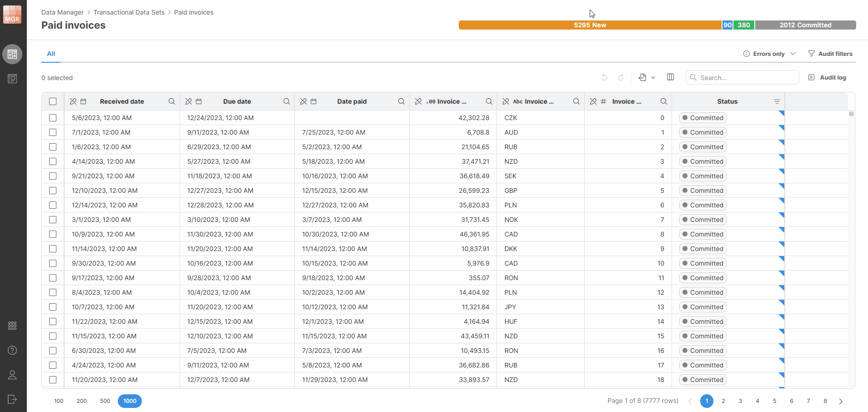Search within the Received date column
The image size is (868, 412).
[x=171, y=101]
